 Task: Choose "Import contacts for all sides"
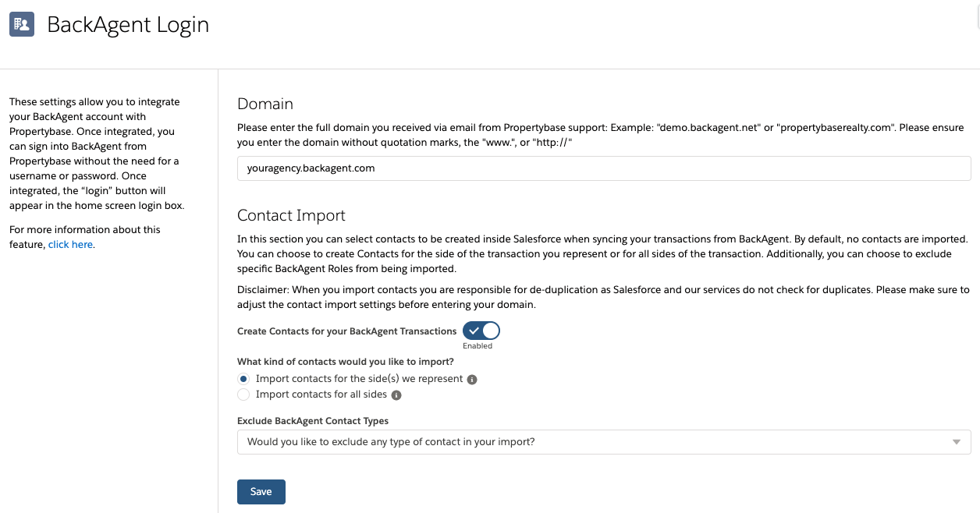point(243,394)
